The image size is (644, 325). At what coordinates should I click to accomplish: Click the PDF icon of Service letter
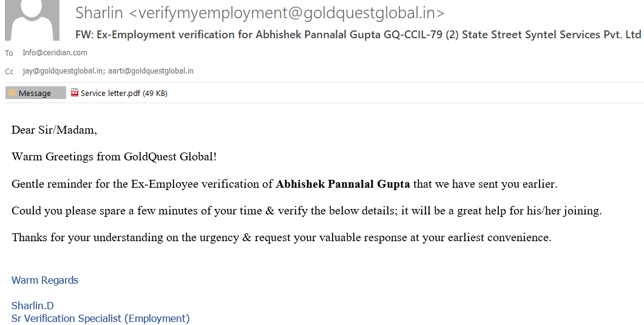pos(75,93)
